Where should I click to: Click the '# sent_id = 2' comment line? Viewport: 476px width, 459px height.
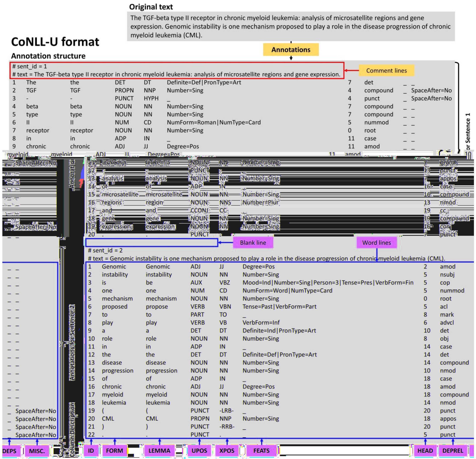coord(105,250)
